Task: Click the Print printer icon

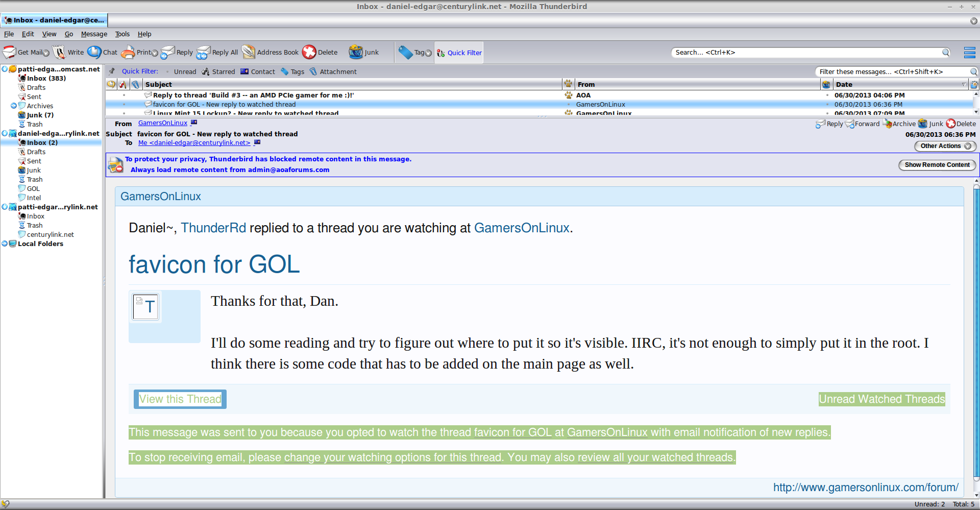Action: [x=128, y=52]
